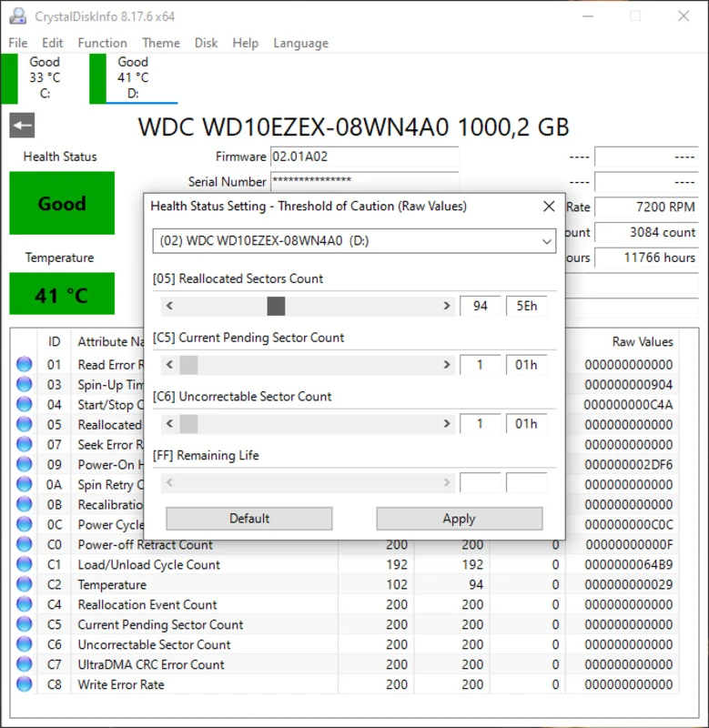Close the Health Status Setting dialog
This screenshot has width=709, height=728.
tap(549, 207)
